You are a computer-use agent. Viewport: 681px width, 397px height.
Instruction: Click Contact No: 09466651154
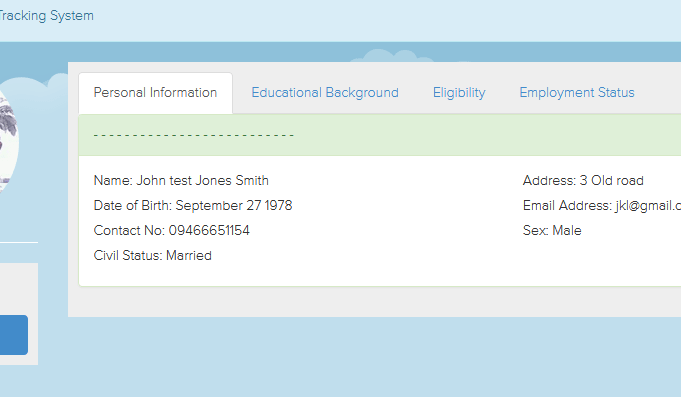click(x=172, y=231)
